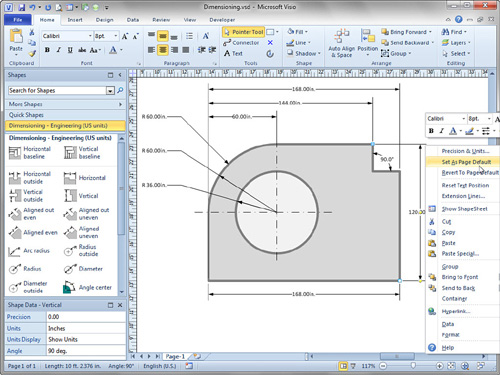Click the zoom in plus button
500x375 pixels.
click(440, 366)
